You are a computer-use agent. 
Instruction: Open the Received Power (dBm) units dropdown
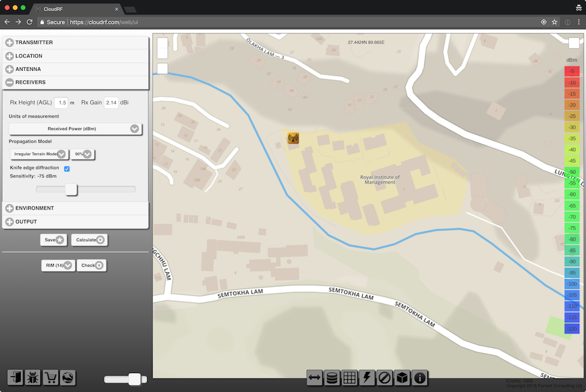(x=76, y=129)
